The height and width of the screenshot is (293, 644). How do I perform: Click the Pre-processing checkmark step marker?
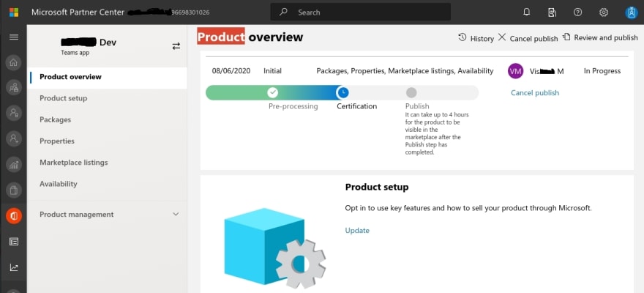(273, 92)
